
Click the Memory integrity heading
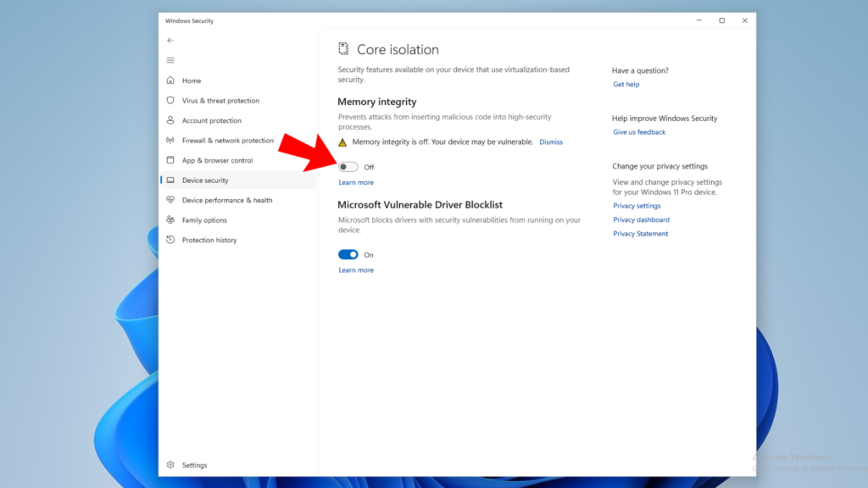coord(377,102)
